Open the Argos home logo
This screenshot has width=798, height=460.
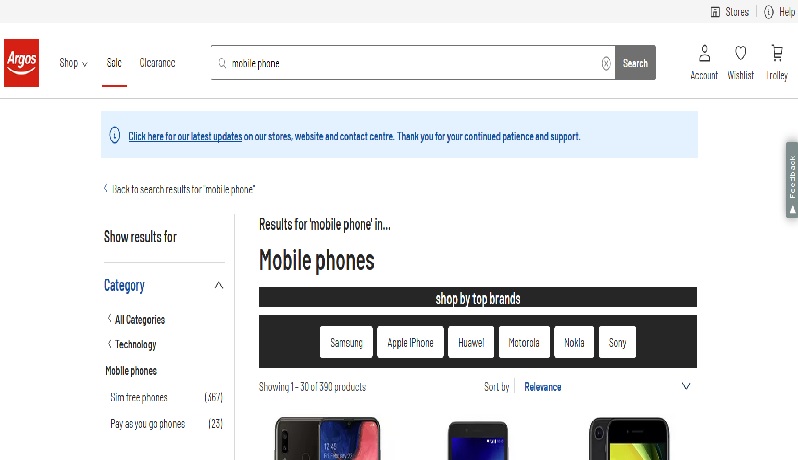point(21,63)
